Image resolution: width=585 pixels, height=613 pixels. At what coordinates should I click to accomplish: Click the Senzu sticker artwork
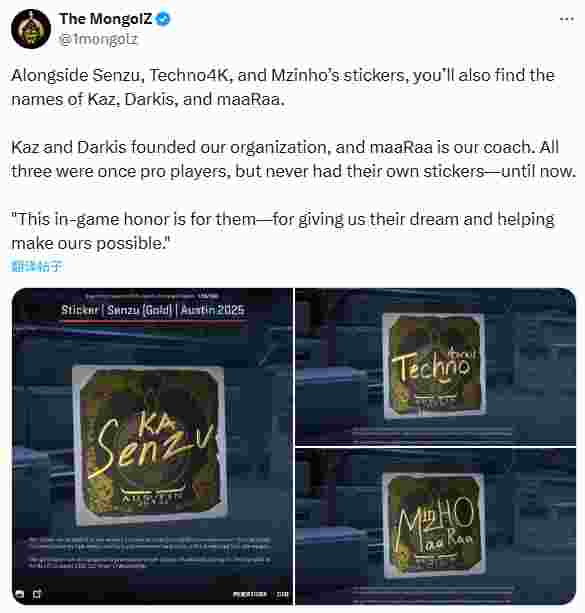pyautogui.click(x=149, y=444)
